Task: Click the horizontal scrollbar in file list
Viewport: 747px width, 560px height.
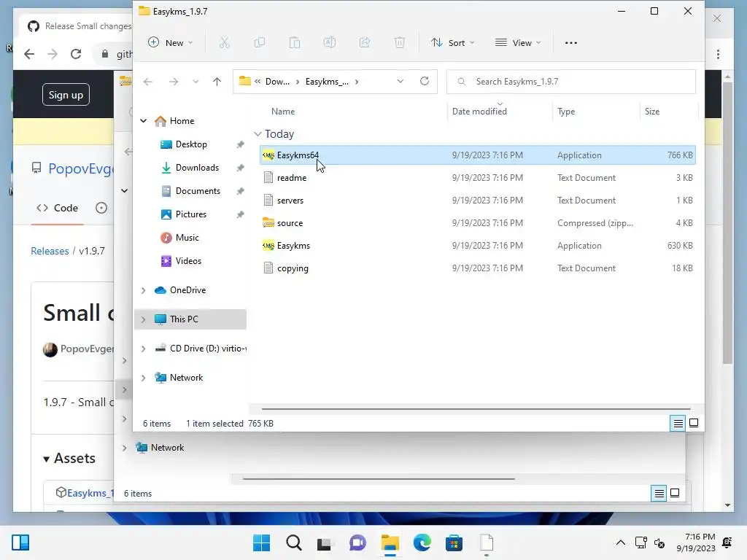Action: tap(476, 408)
